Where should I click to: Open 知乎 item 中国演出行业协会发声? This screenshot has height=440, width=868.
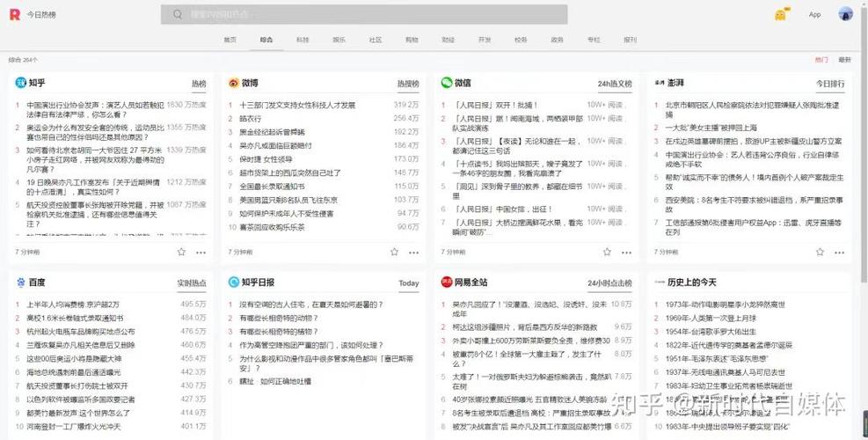[95, 110]
